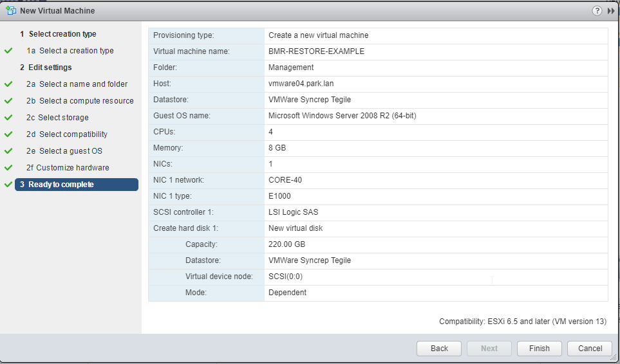This screenshot has width=620, height=364.
Task: Click the green checkmark beside Select a name and folder
Action: [8, 84]
